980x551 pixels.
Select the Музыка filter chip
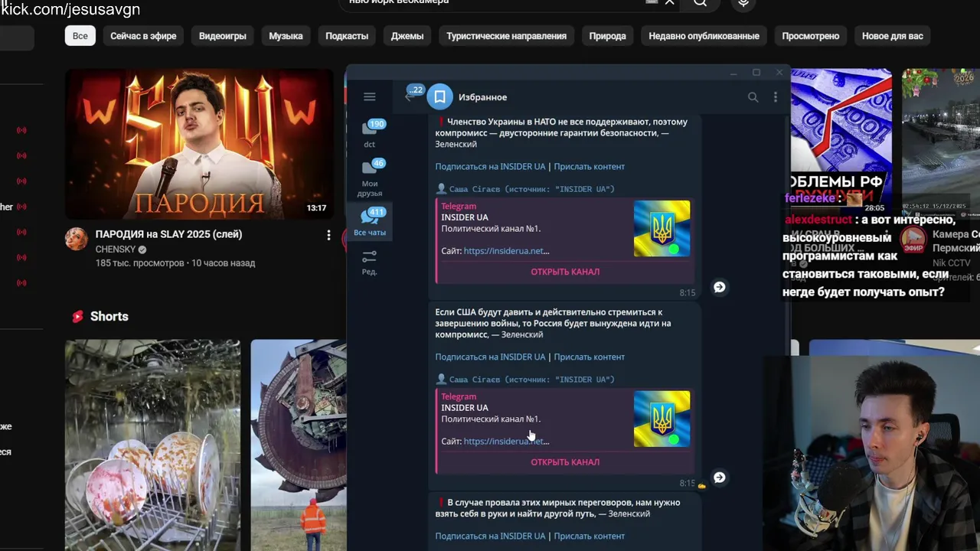[x=286, y=36]
